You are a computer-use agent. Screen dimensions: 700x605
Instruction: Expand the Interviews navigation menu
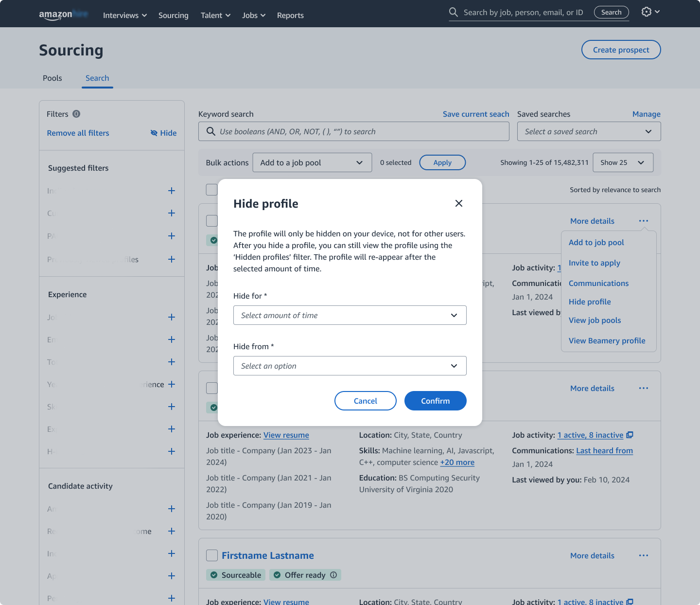point(125,15)
